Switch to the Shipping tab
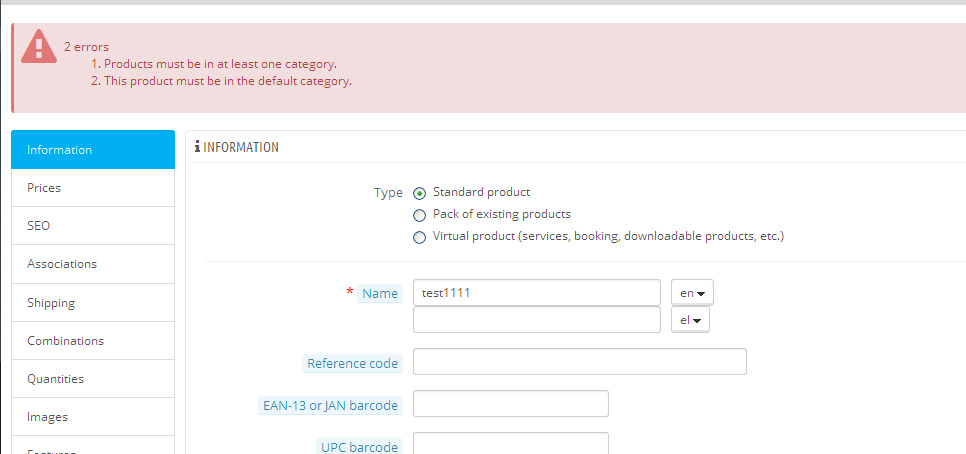The height and width of the screenshot is (454, 966). click(x=93, y=303)
